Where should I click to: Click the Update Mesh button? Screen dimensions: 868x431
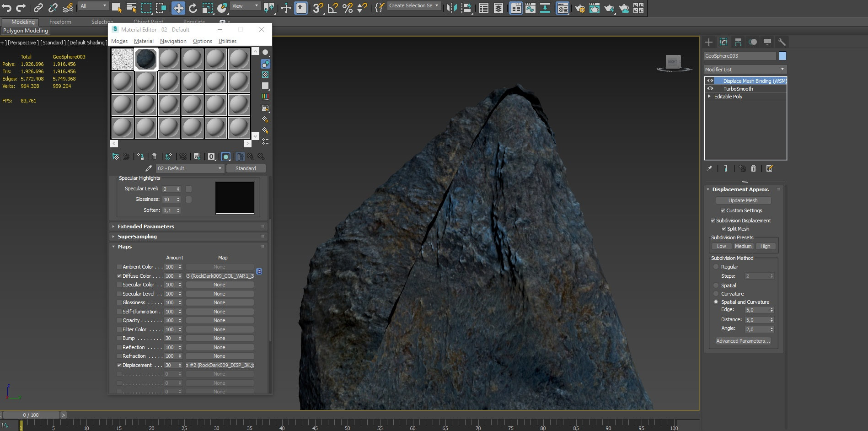tap(743, 200)
